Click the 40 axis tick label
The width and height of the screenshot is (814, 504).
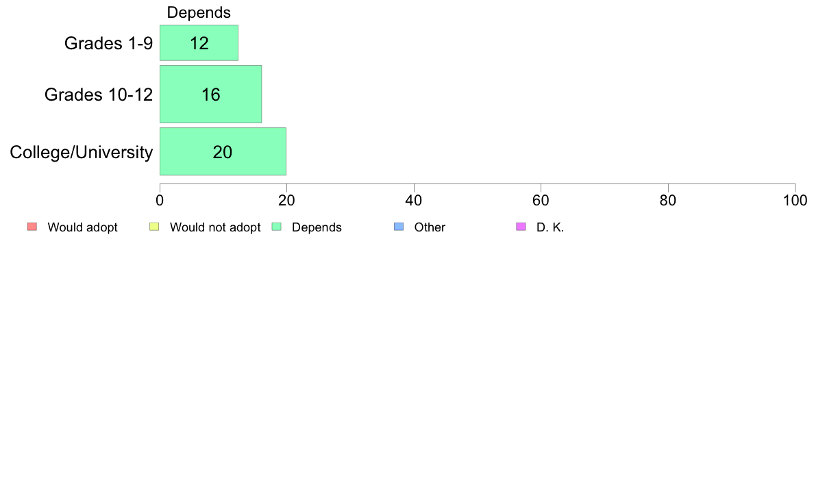(x=414, y=201)
